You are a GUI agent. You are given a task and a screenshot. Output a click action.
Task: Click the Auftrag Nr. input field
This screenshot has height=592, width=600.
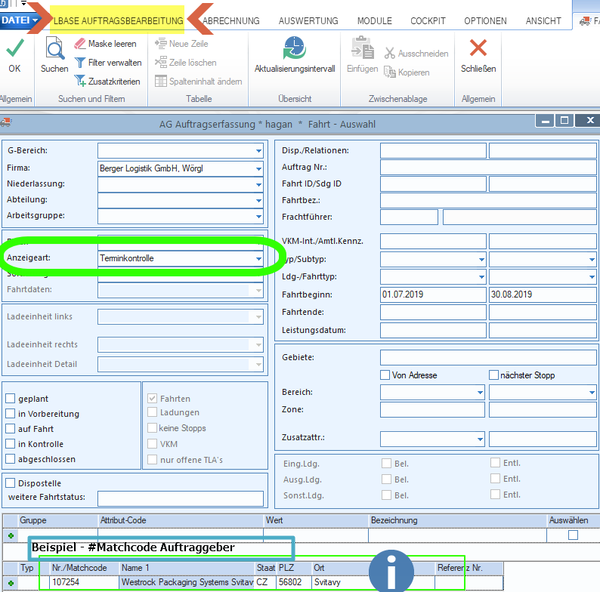pos(488,167)
